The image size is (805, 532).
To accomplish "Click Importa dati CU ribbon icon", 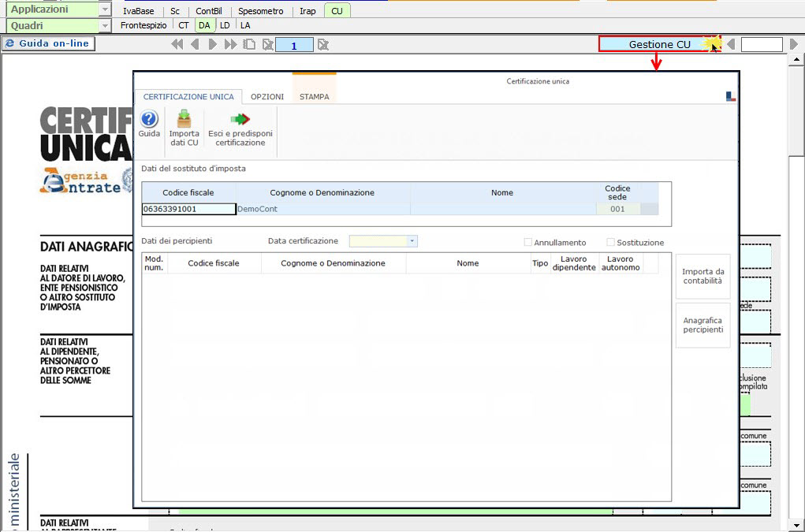I will pyautogui.click(x=184, y=128).
